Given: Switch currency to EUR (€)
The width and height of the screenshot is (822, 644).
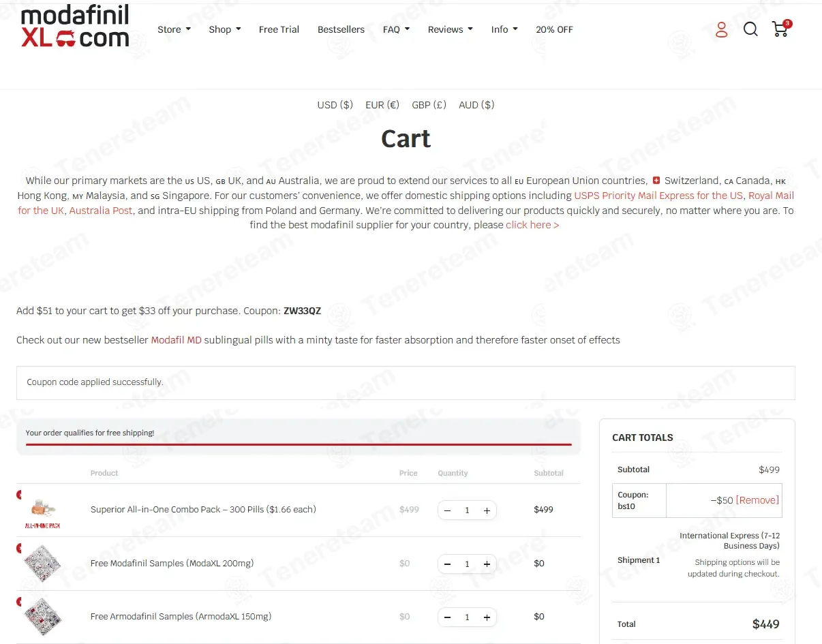Looking at the screenshot, I should pyautogui.click(x=382, y=105).
